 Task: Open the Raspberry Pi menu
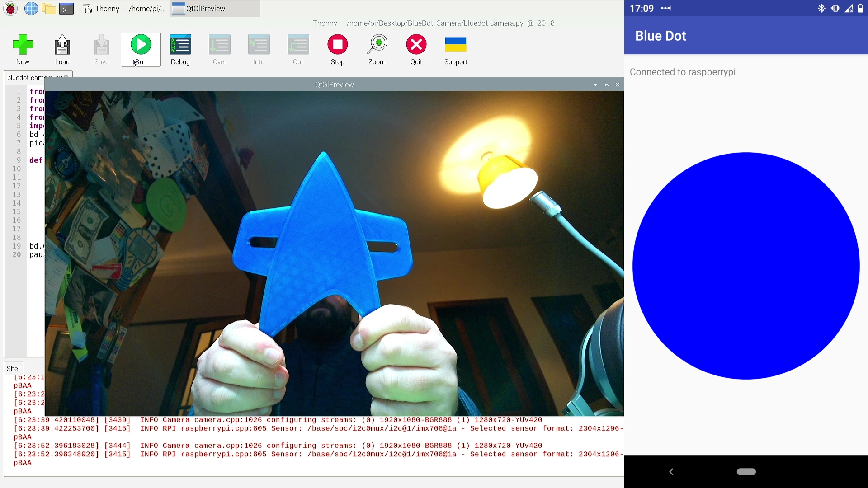[x=10, y=9]
